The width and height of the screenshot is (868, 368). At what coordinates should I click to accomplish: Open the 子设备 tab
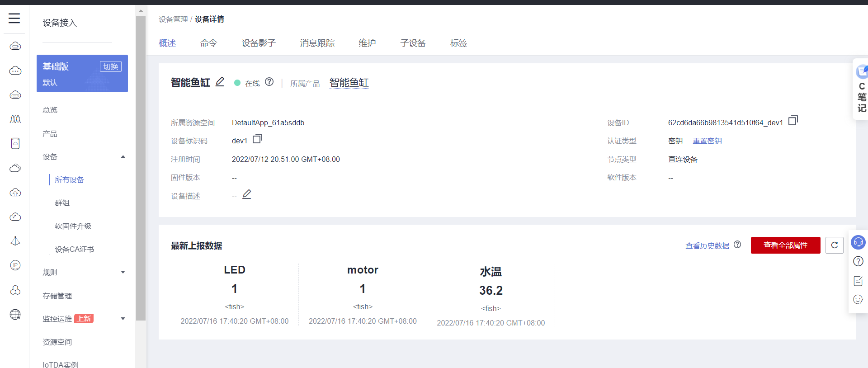tap(413, 43)
